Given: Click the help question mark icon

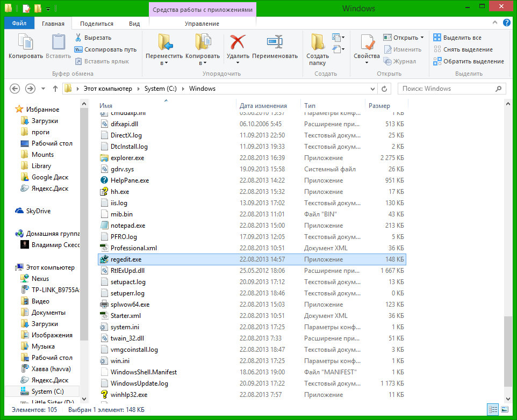Looking at the screenshot, I should 506,23.
